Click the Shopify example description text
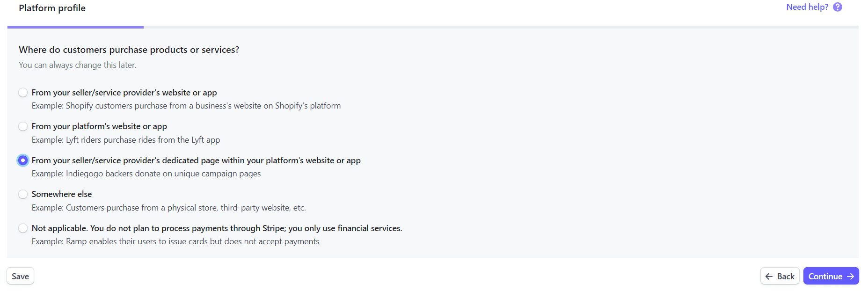This screenshot has width=868, height=291. click(186, 106)
